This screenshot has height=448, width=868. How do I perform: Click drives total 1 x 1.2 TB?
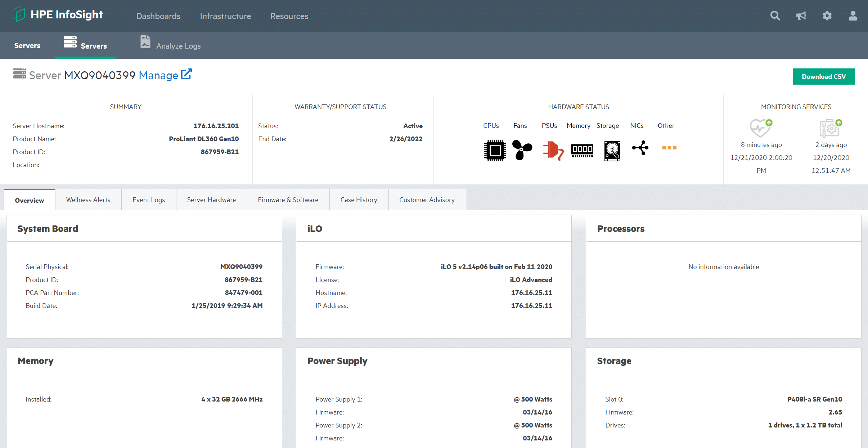(x=805, y=425)
